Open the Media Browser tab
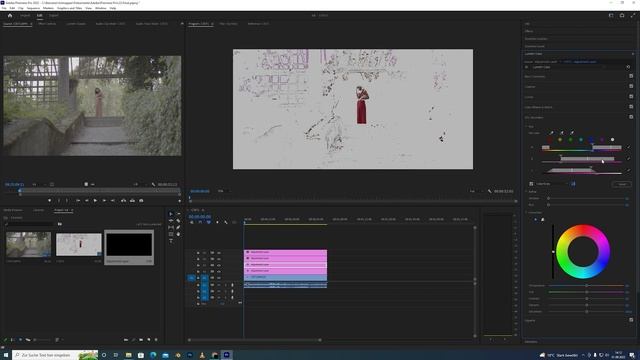Screen dimensions: 640x360 point(13,210)
